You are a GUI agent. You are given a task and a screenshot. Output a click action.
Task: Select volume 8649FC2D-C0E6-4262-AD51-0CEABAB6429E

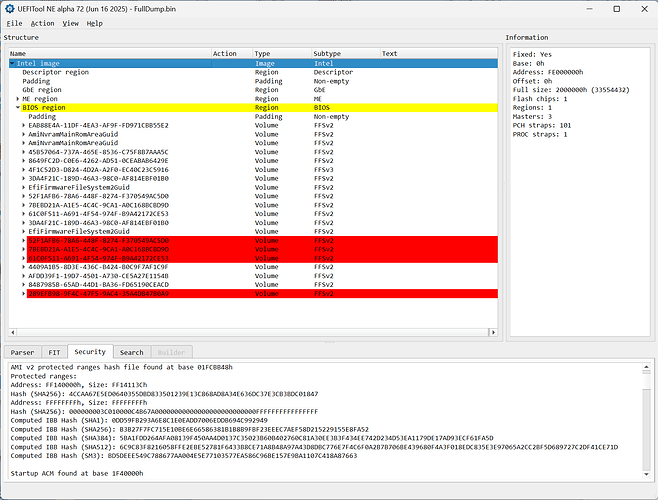coord(253,161)
